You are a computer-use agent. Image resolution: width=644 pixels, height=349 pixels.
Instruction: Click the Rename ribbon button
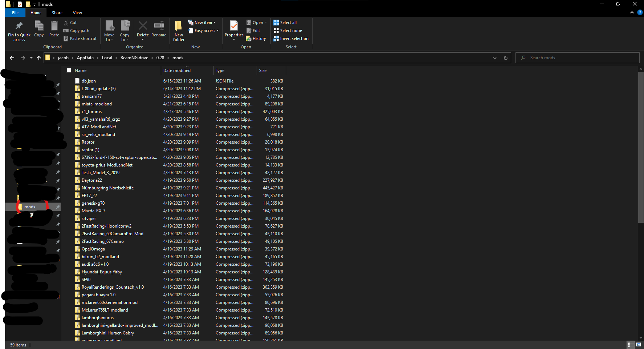pyautogui.click(x=159, y=29)
